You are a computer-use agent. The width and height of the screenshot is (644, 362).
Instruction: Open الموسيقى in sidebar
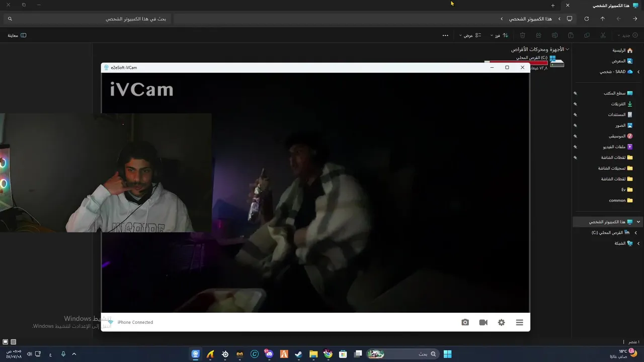(x=620, y=136)
